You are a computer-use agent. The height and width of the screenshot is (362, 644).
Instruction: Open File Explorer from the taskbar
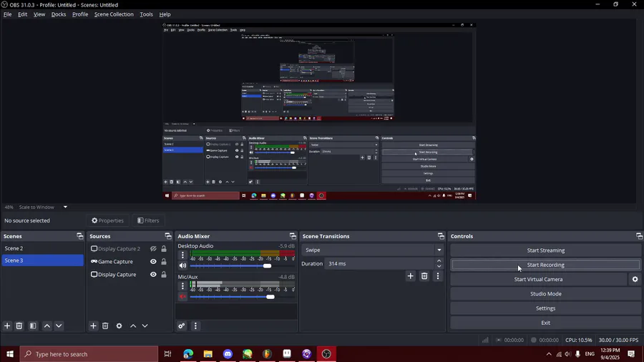point(208,354)
